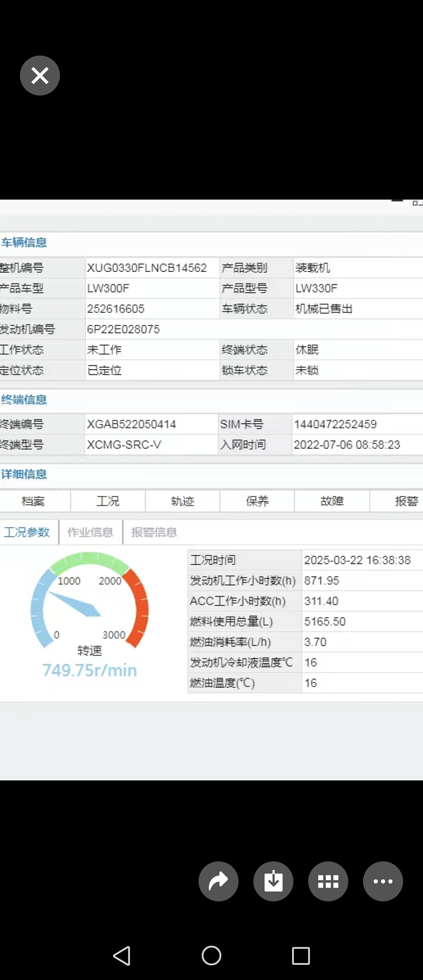Click condition time 2025-03-22 16:38:38
Image resolution: width=423 pixels, height=980 pixels.
[358, 560]
